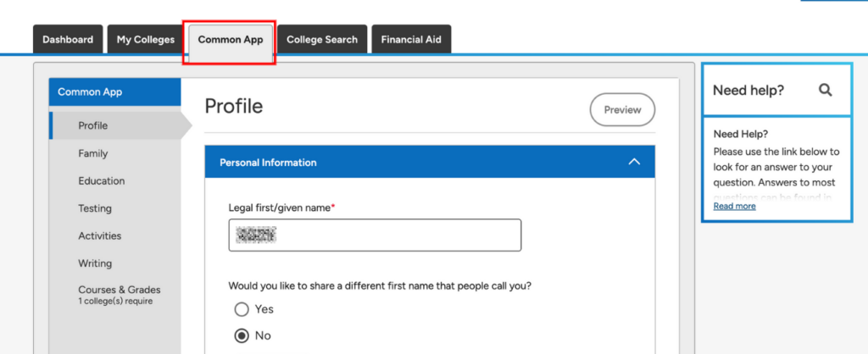The width and height of the screenshot is (868, 354).
Task: Switch to the My Colleges tab
Action: tap(146, 40)
